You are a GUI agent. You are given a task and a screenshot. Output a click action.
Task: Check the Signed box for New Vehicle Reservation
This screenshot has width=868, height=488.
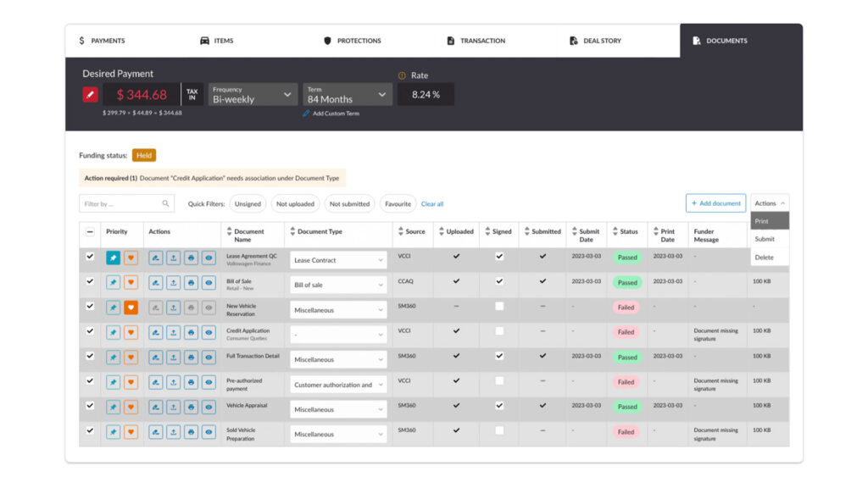tap(499, 306)
